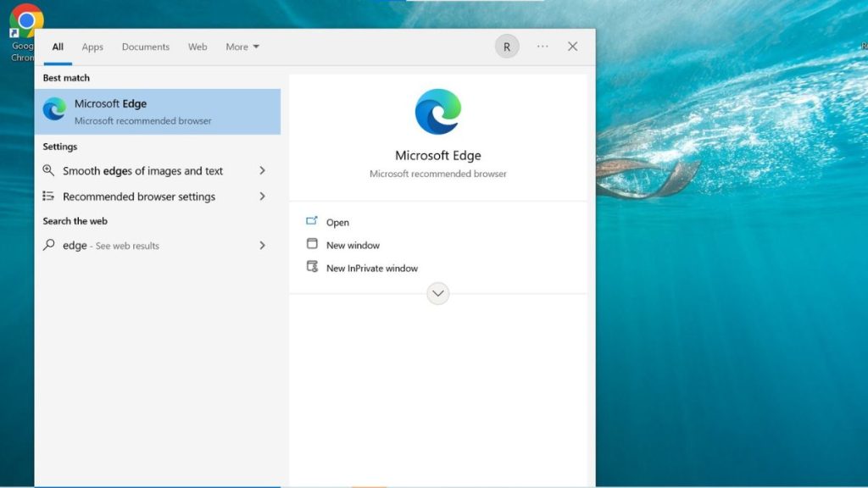Viewport: 868px width, 488px height.
Task: Select the Web search tab
Action: [198, 47]
